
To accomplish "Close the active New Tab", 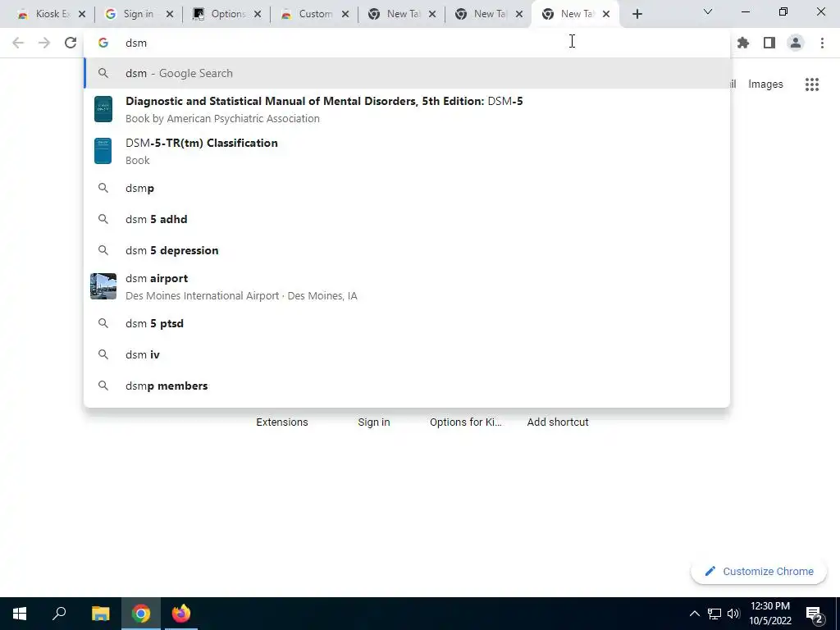I will tap(606, 14).
